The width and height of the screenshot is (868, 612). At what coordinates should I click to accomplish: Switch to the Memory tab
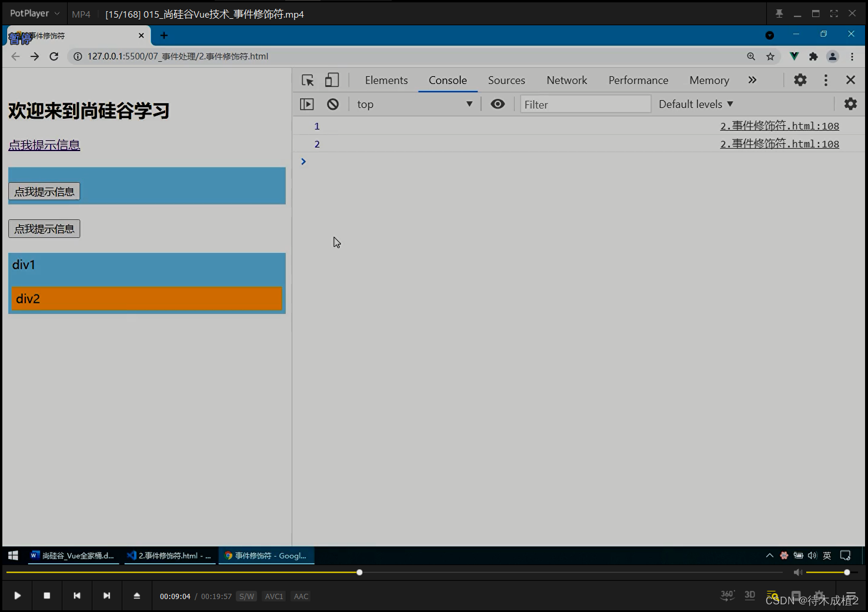click(709, 80)
